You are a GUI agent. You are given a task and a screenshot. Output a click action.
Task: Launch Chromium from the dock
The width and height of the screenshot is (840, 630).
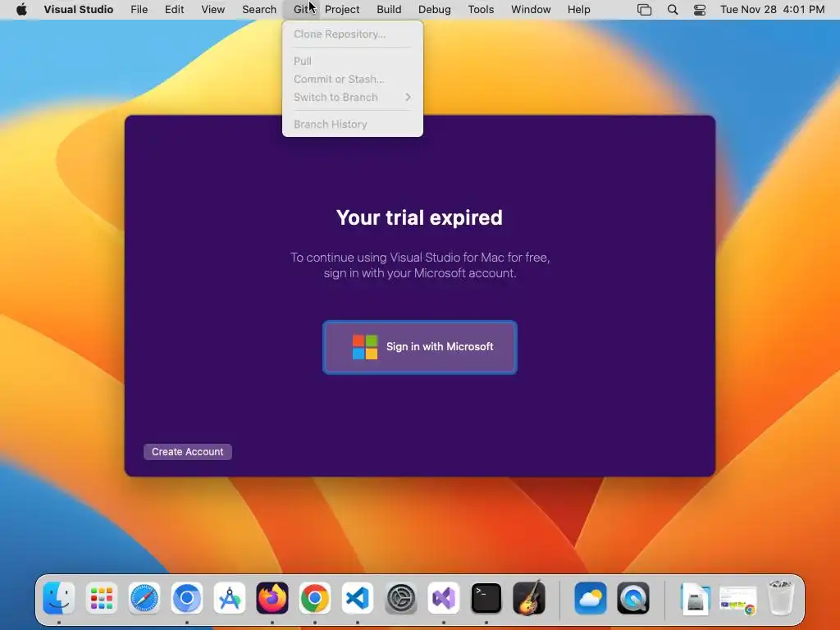point(187,598)
